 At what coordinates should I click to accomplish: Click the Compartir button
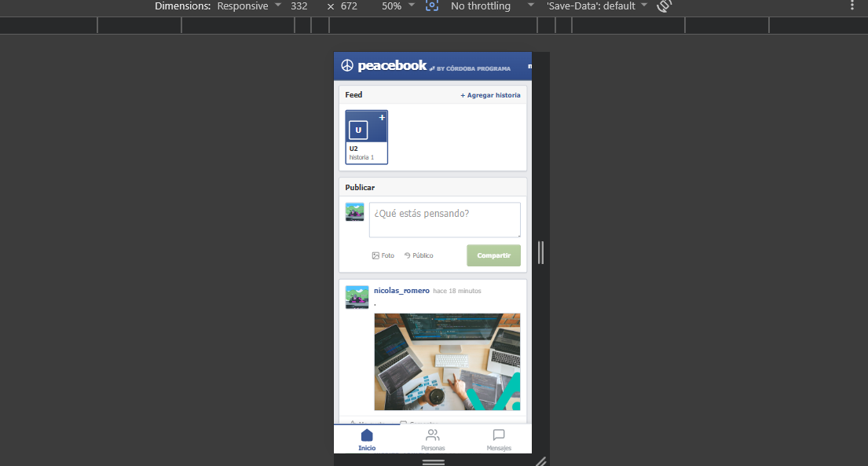coord(494,255)
